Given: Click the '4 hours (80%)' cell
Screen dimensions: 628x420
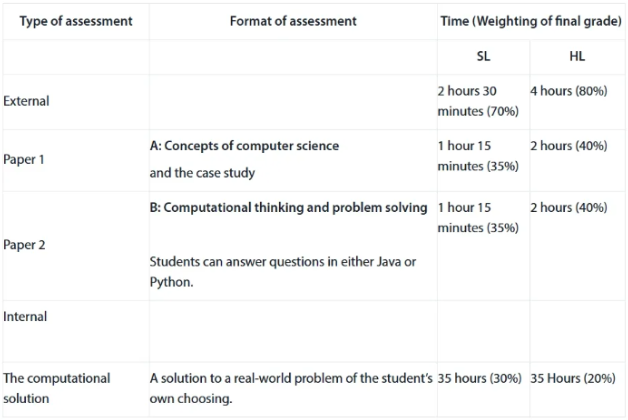Looking at the screenshot, I should (569, 91).
